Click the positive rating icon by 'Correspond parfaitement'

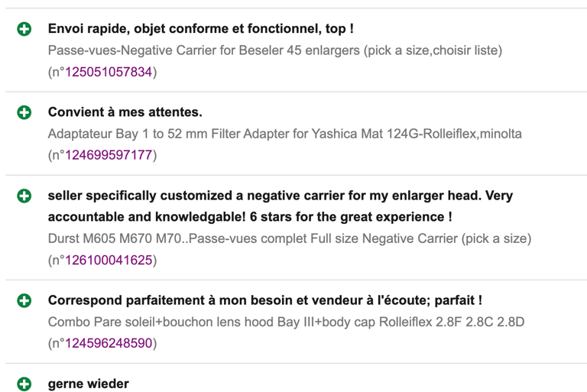(24, 300)
